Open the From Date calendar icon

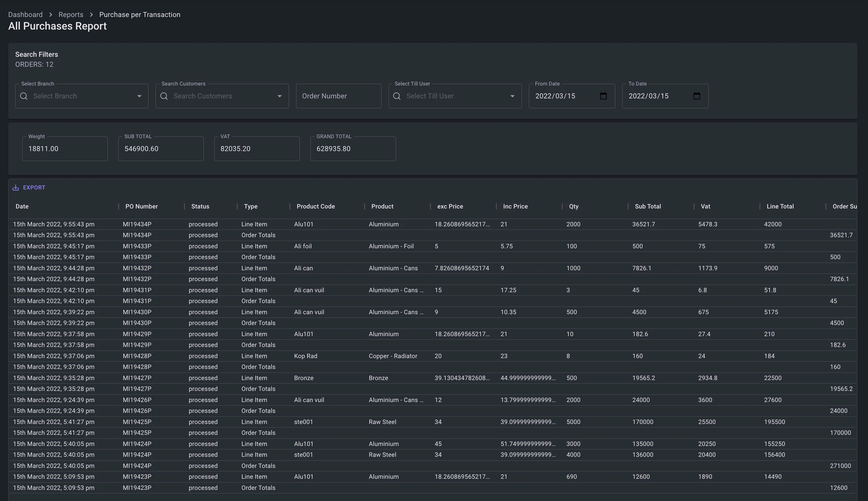[603, 96]
